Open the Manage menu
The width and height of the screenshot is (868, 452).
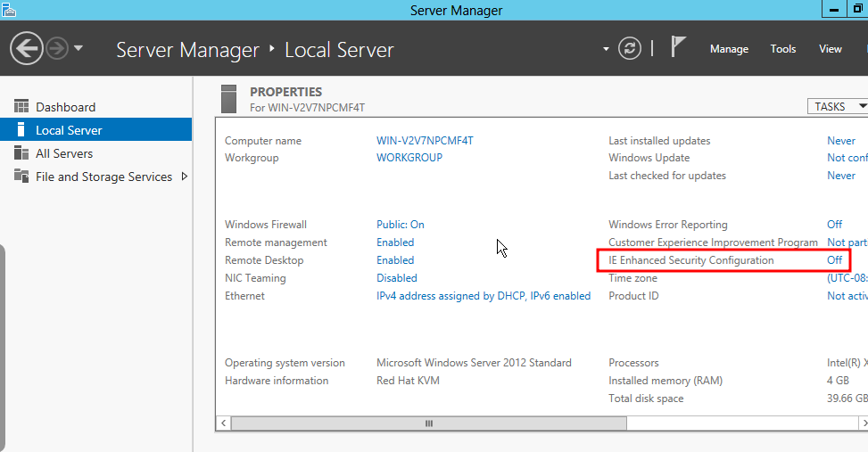pyautogui.click(x=729, y=49)
